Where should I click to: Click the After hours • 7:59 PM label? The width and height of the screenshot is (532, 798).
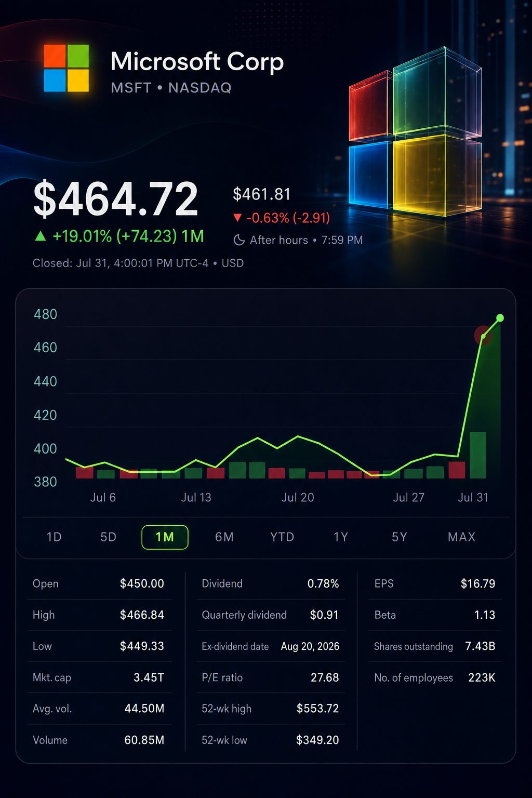coord(306,240)
